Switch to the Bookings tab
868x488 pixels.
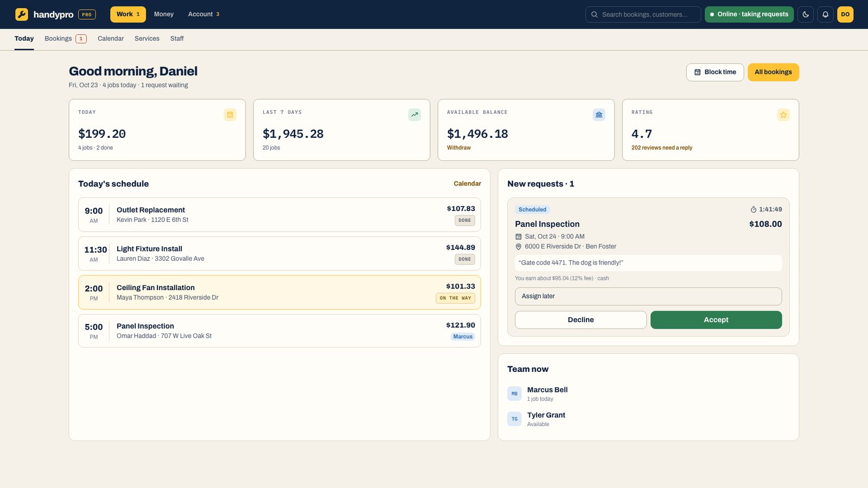pyautogui.click(x=66, y=38)
